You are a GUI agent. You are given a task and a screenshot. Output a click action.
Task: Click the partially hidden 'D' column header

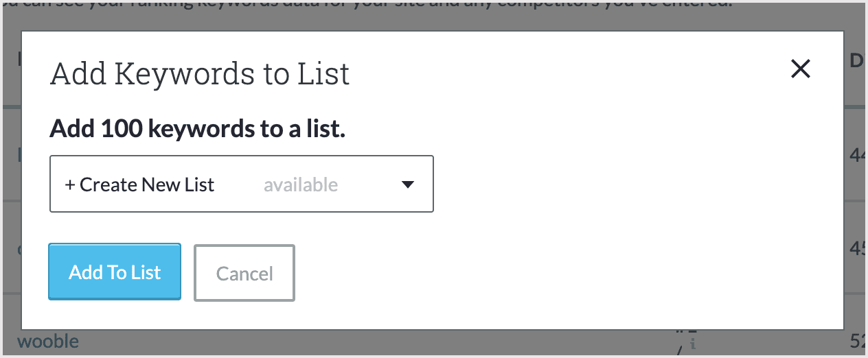[856, 61]
